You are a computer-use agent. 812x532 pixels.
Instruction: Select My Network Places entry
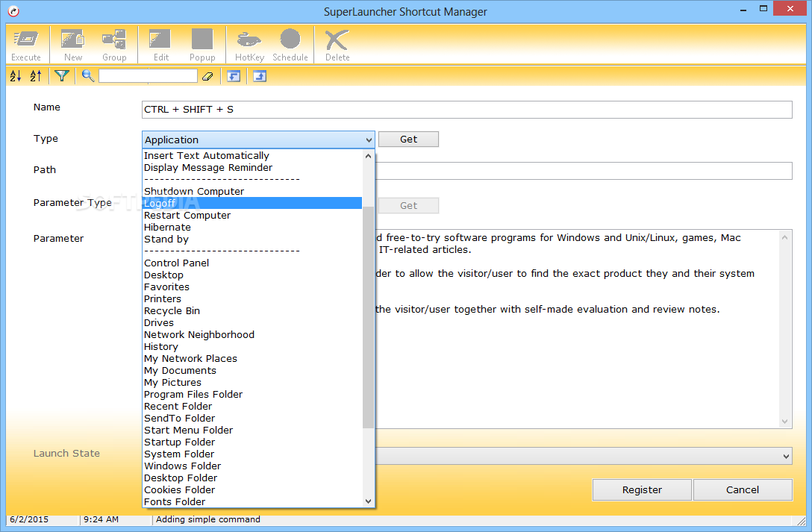click(x=253, y=359)
